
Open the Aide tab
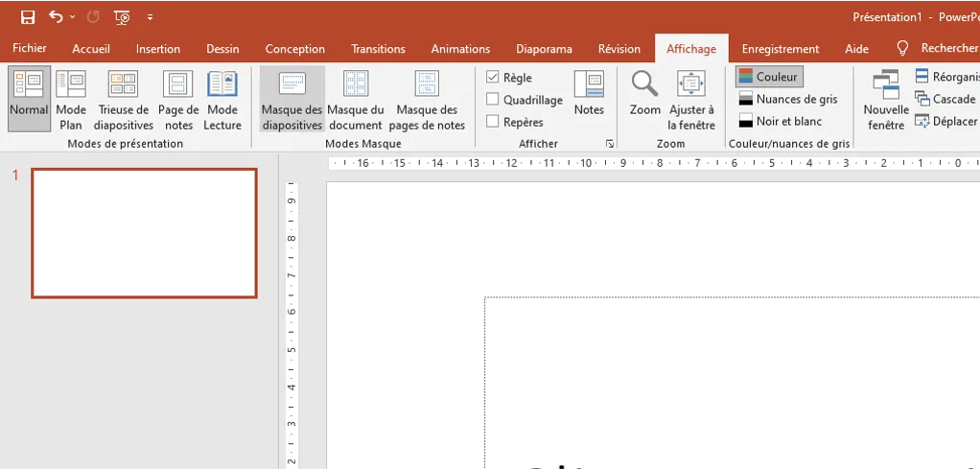tap(856, 49)
